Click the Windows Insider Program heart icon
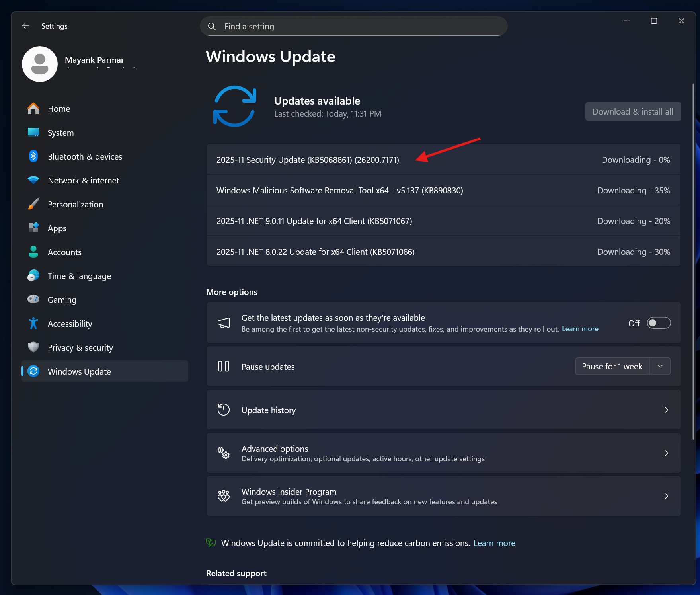Viewport: 700px width, 595px height. 224,496
